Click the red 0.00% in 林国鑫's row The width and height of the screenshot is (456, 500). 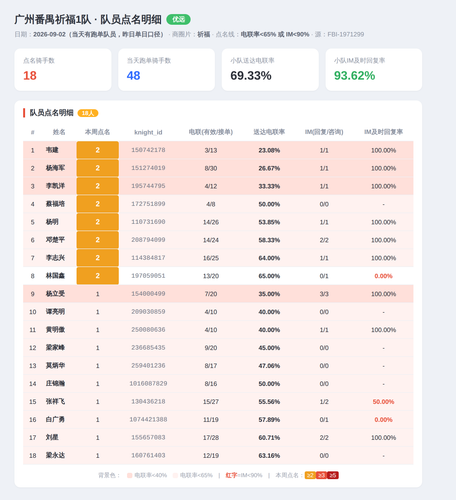[383, 276]
